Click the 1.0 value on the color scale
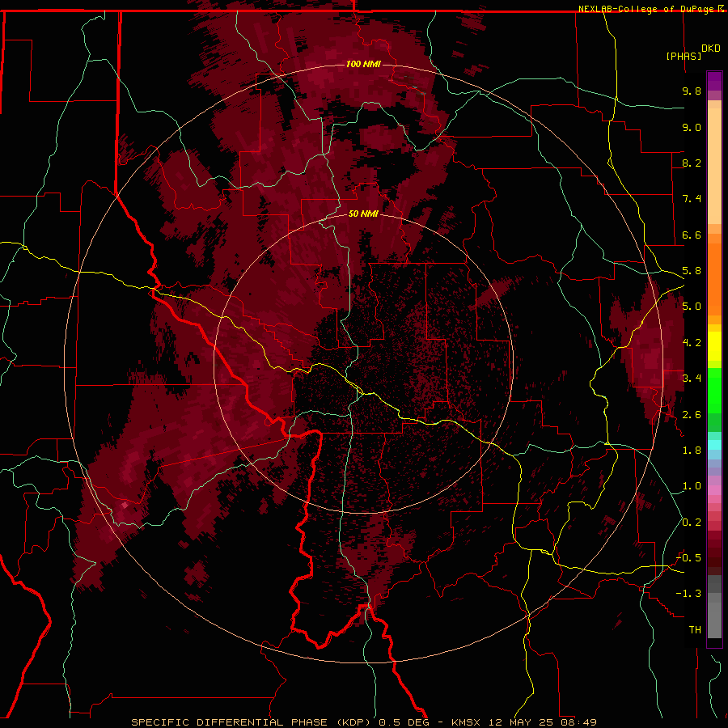Viewport: 728px width, 728px height. [x=692, y=486]
